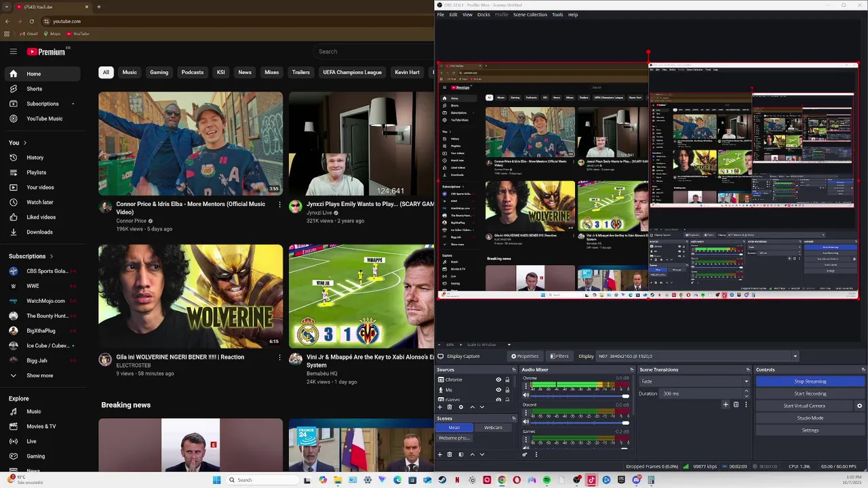Open Subscriptions in YouTube sidebar
Image resolution: width=868 pixels, height=488 pixels.
(x=42, y=104)
